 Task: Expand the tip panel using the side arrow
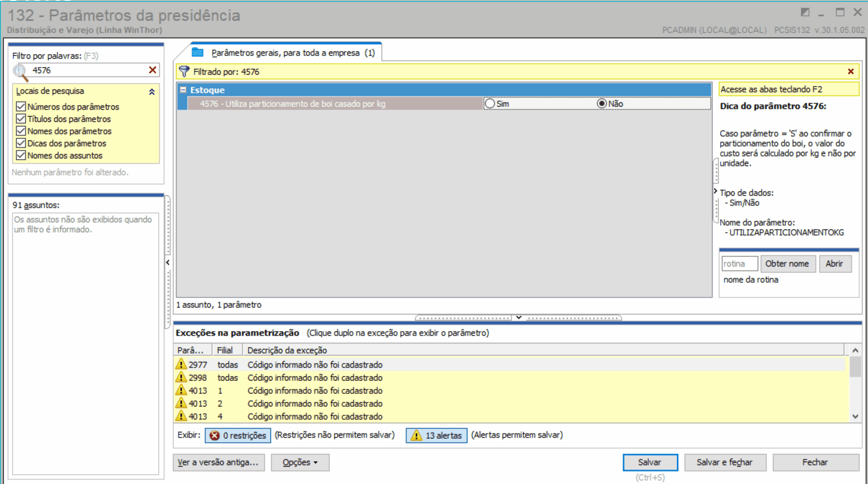(716, 191)
